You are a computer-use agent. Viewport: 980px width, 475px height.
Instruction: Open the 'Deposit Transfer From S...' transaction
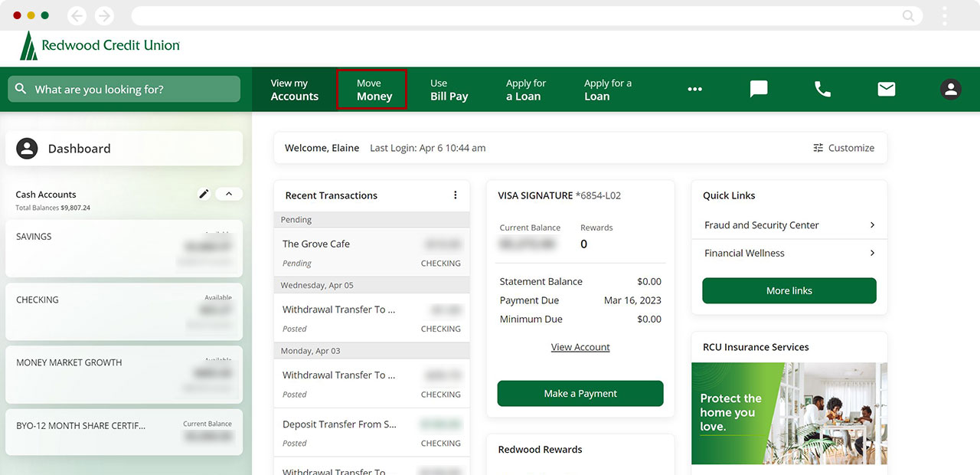coord(371,433)
